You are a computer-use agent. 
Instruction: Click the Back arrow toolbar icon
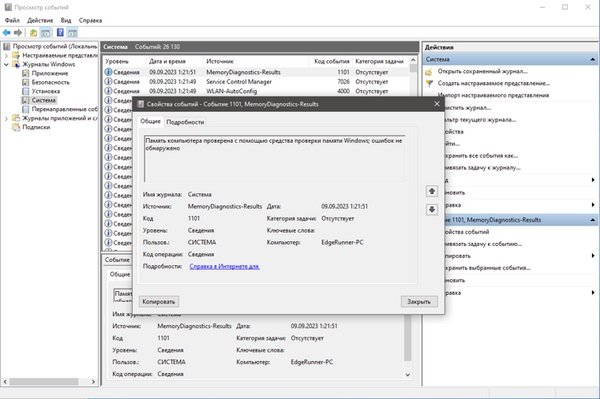7,33
